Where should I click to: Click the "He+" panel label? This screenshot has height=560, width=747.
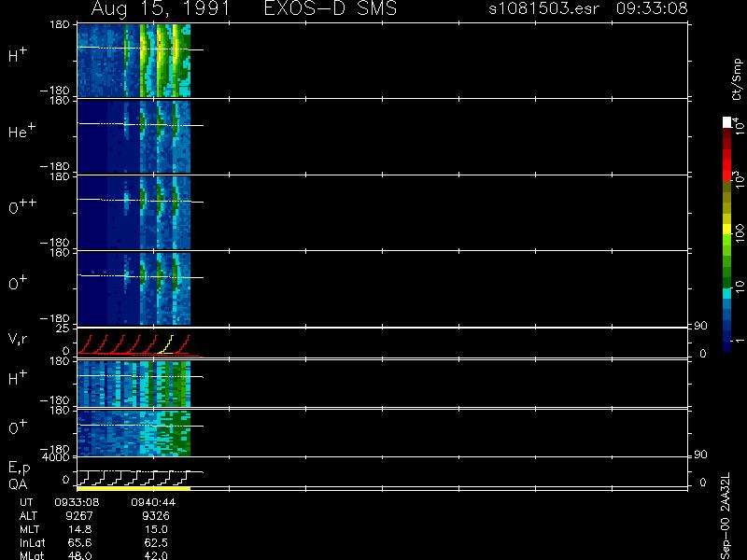click(x=21, y=131)
